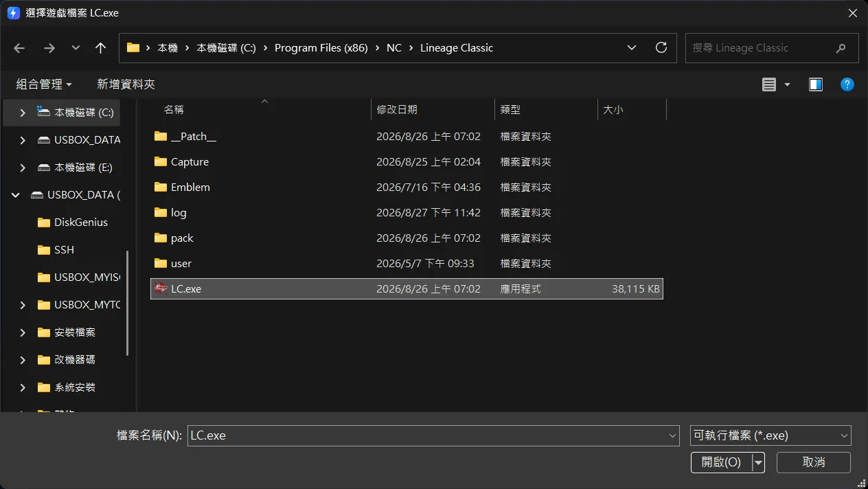The height and width of the screenshot is (489, 868).
Task: Go back to previous folder
Action: (x=19, y=48)
